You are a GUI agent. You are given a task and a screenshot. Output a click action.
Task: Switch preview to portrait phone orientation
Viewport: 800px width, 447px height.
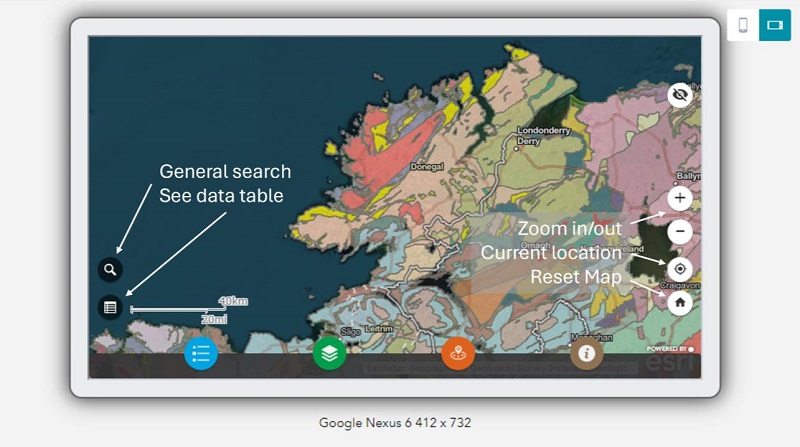point(743,25)
